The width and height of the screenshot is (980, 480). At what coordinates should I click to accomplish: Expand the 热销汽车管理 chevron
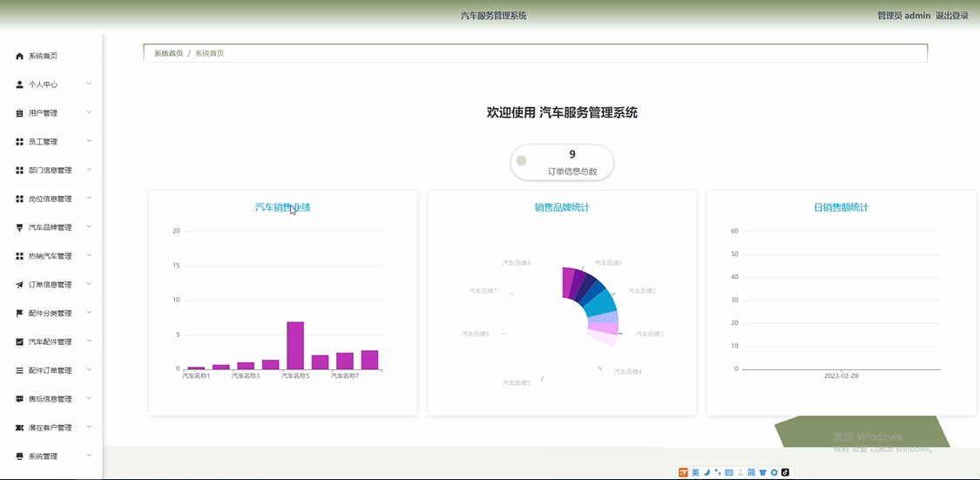(90, 255)
